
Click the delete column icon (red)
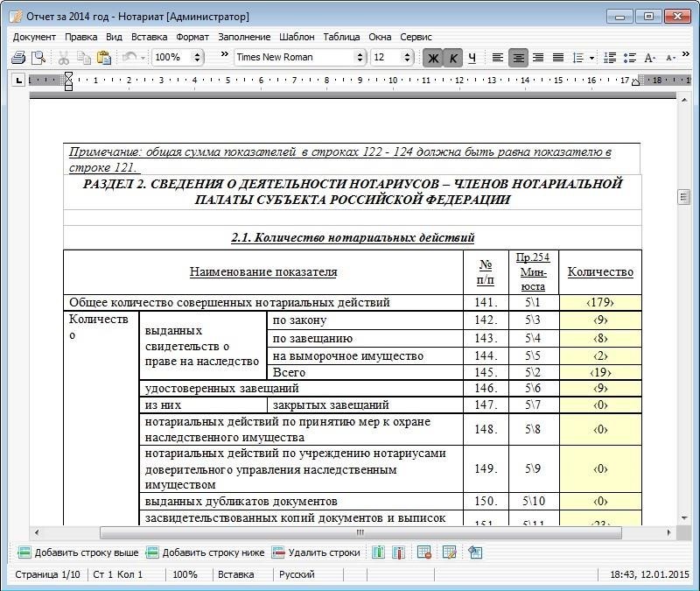[x=398, y=552]
